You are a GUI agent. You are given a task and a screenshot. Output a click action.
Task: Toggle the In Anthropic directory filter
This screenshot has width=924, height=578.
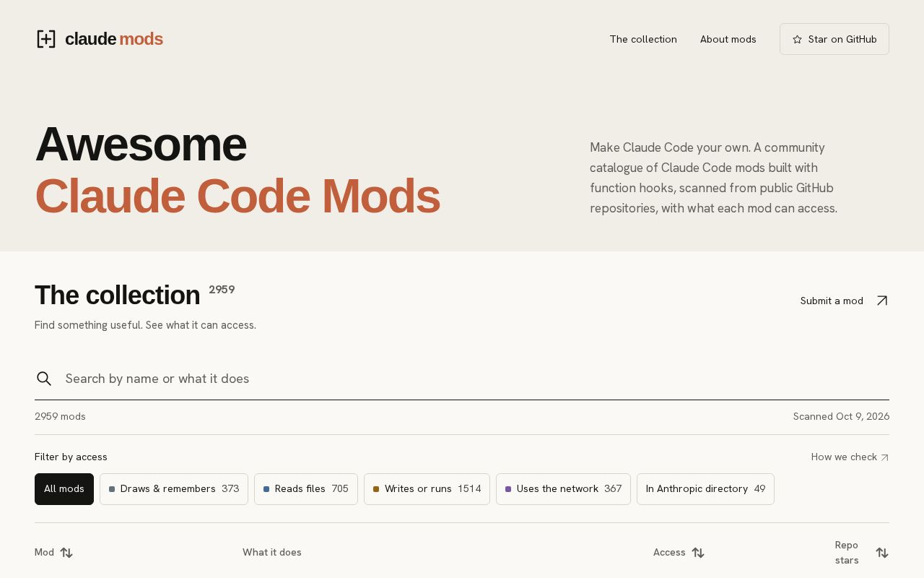[705, 489]
